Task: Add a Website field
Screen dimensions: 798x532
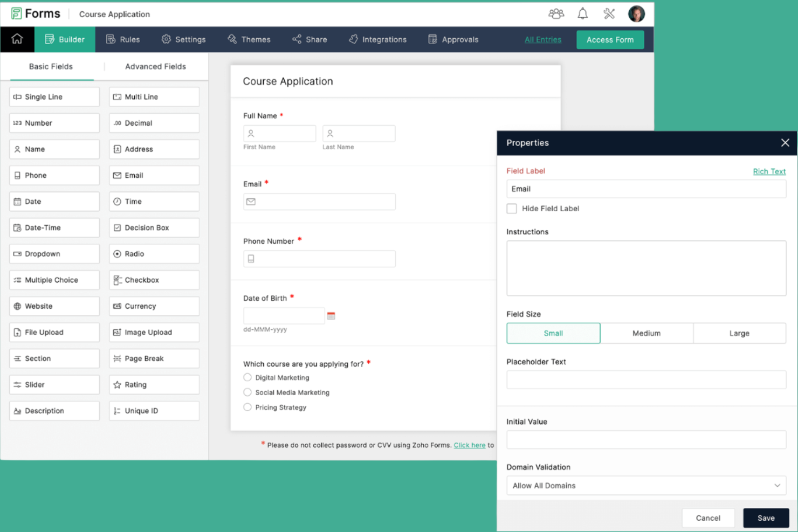Action: pos(54,306)
